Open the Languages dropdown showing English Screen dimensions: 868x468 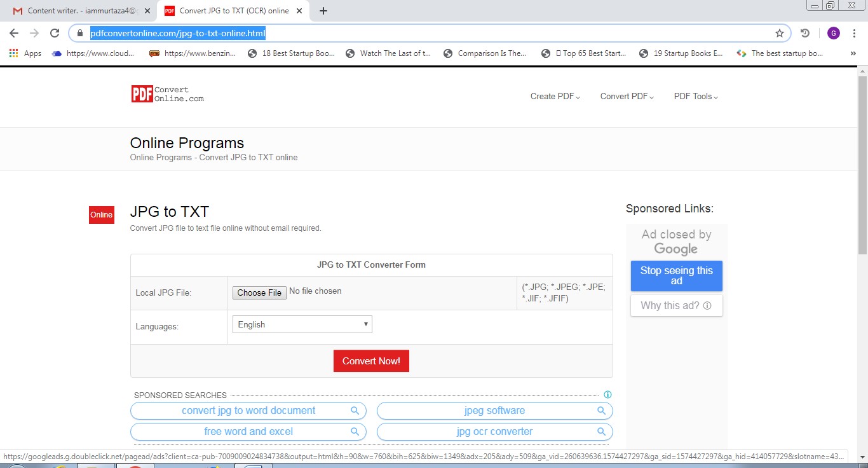tap(302, 324)
